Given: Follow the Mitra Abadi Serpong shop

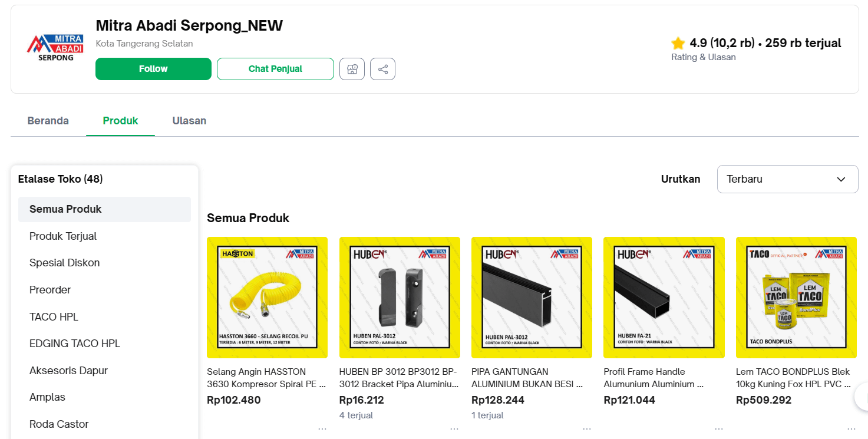Looking at the screenshot, I should pos(153,69).
